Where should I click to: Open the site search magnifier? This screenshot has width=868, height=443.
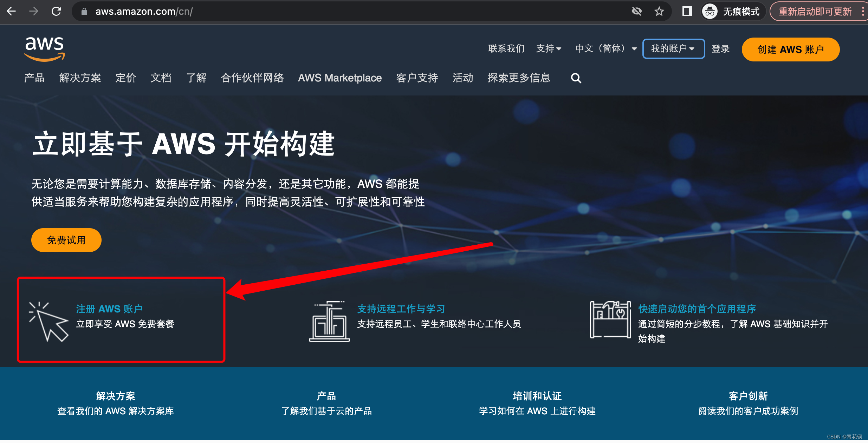click(x=576, y=78)
